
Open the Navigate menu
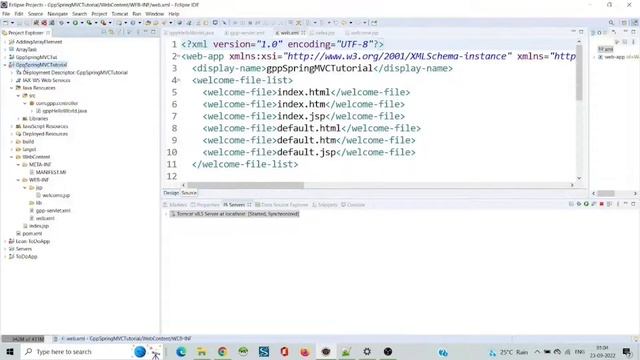[x=58, y=14]
